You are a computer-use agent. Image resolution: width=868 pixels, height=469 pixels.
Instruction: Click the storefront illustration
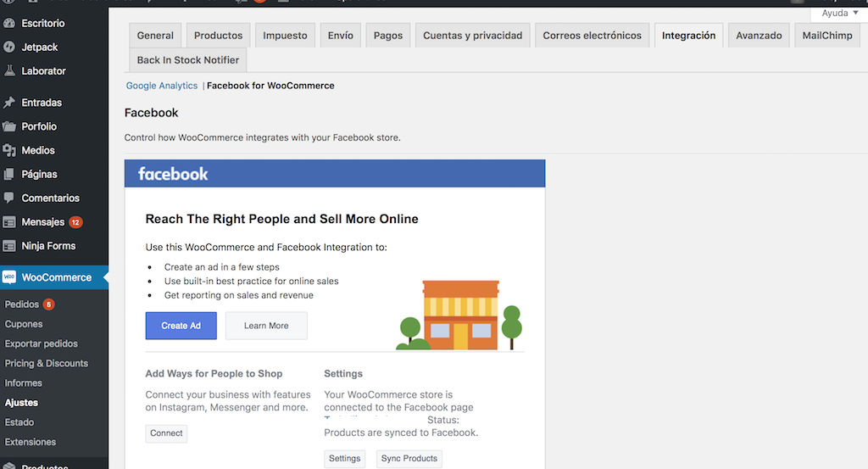459,315
